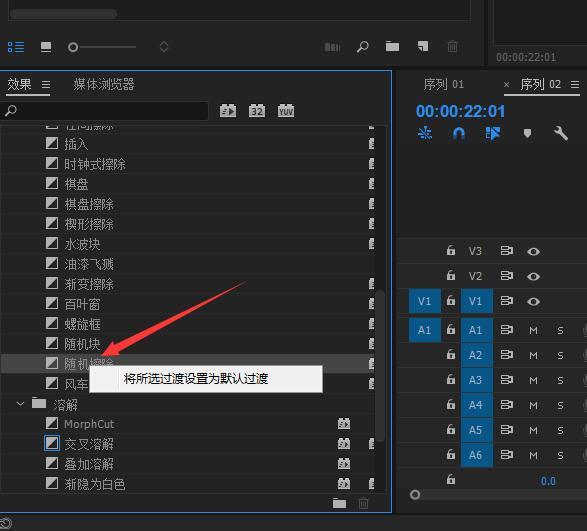Viewport: 587px width, 531px height.
Task: Create a new bin in project panel
Action: point(392,47)
